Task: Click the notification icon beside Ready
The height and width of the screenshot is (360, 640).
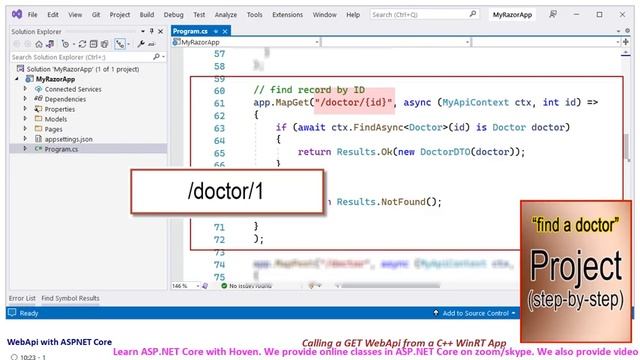Action: 12,313
